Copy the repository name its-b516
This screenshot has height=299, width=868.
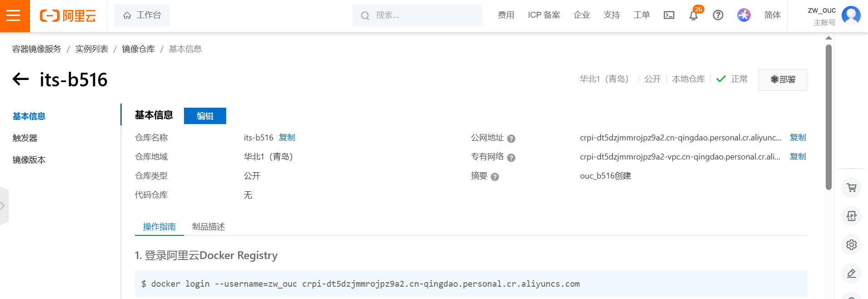tap(287, 138)
